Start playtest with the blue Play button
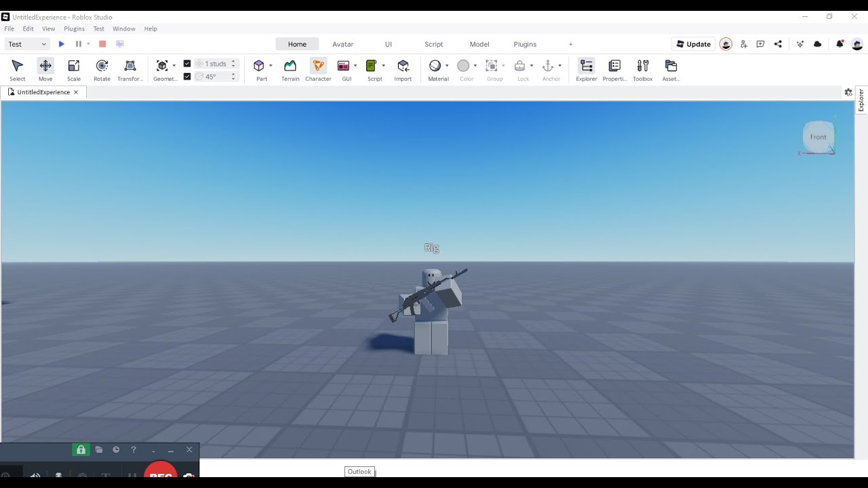 click(x=62, y=44)
